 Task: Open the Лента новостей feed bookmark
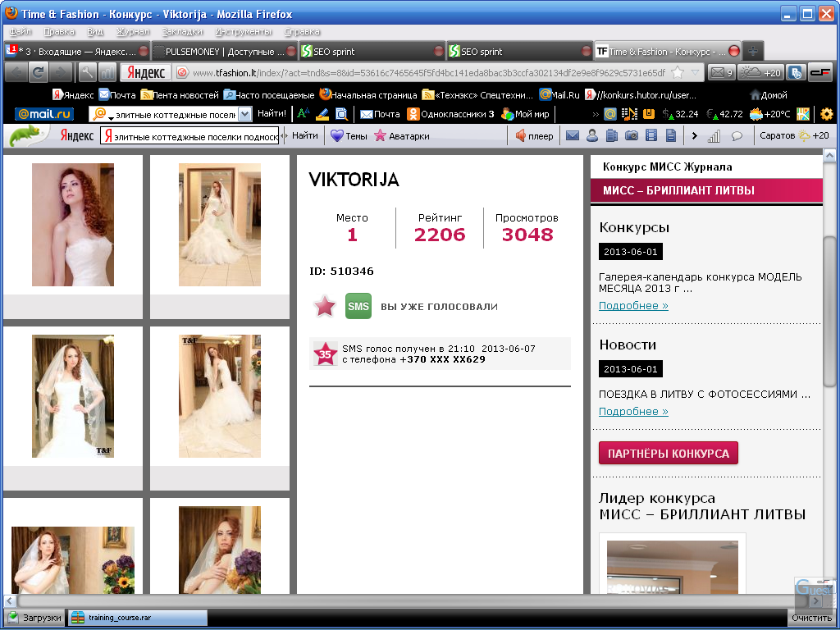click(x=180, y=95)
